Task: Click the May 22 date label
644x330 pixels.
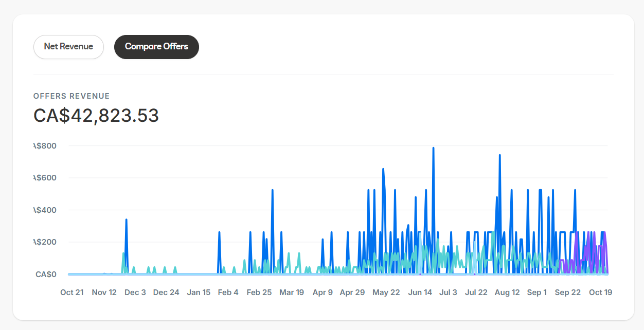Action: [386, 292]
